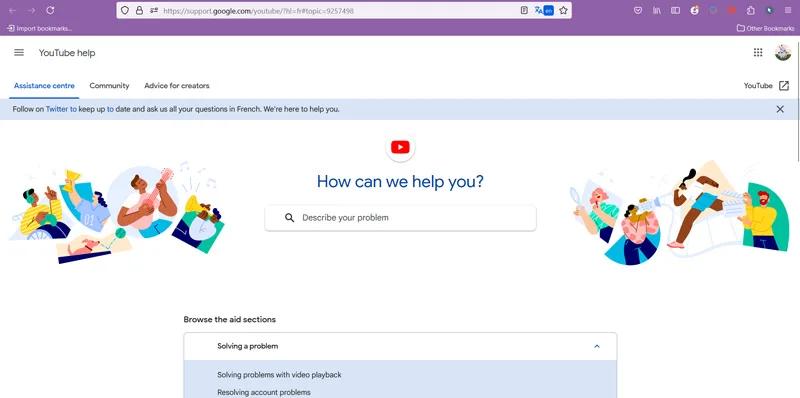Click the Describe your problem search field
This screenshot has height=398, width=800.
400,218
